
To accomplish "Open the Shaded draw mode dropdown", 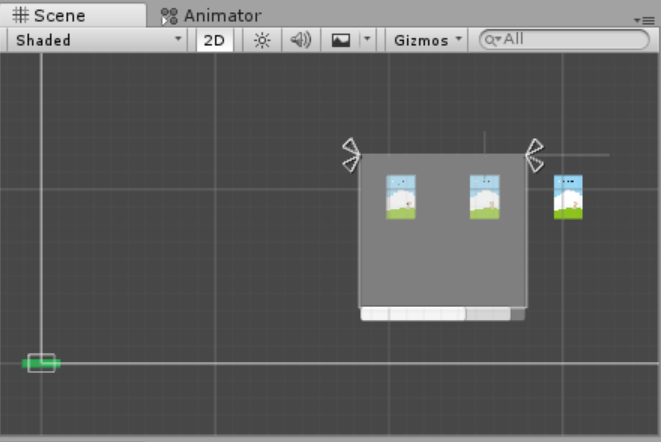I will coord(98,40).
